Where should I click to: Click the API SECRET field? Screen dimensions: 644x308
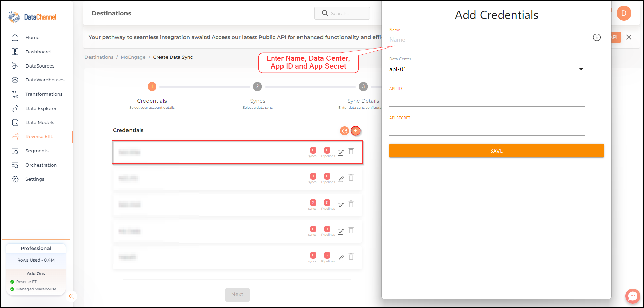pyautogui.click(x=487, y=129)
